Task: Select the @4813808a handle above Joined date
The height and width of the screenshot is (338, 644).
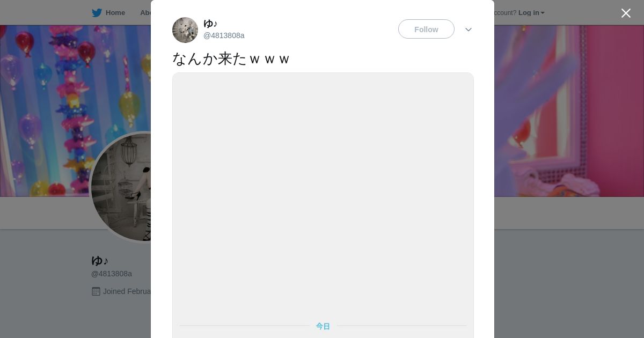Action: pyautogui.click(x=112, y=274)
